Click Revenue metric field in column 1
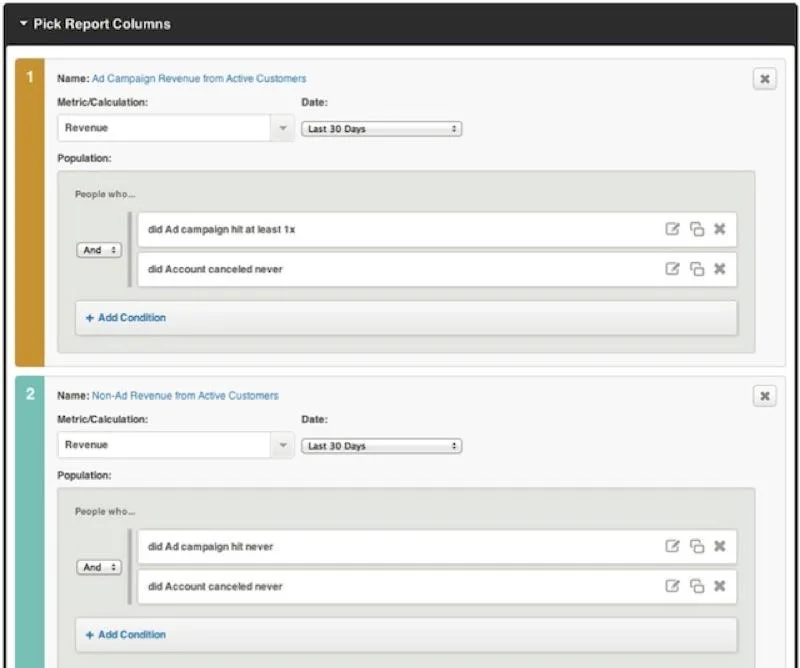Screen dimensions: 800x668 (164, 128)
